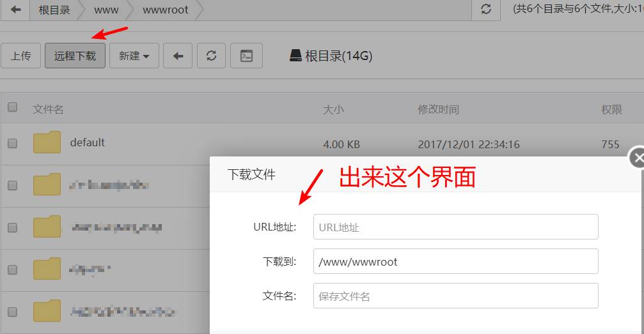Screen dimensions: 644x334
Task: Click the 权限 column header
Action: point(611,110)
